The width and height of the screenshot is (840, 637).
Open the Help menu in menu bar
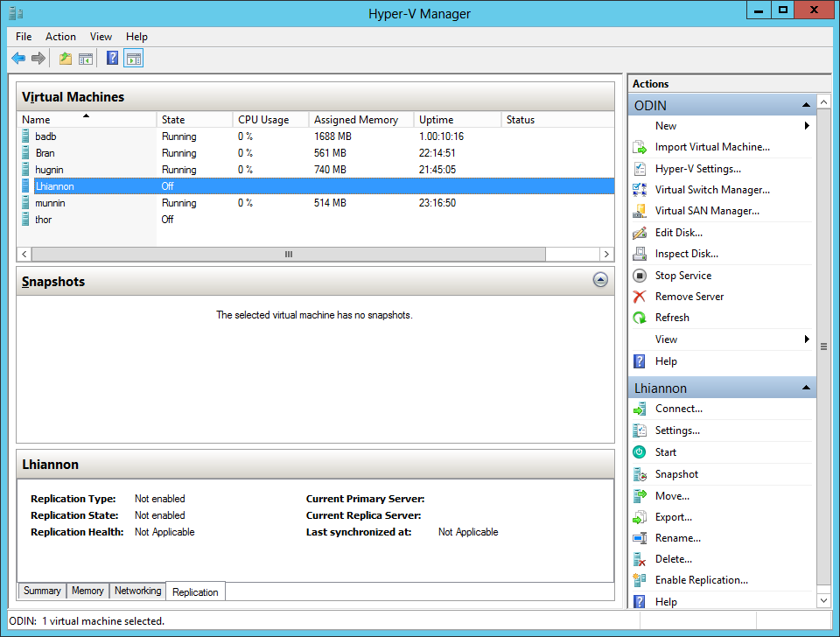[136, 37]
